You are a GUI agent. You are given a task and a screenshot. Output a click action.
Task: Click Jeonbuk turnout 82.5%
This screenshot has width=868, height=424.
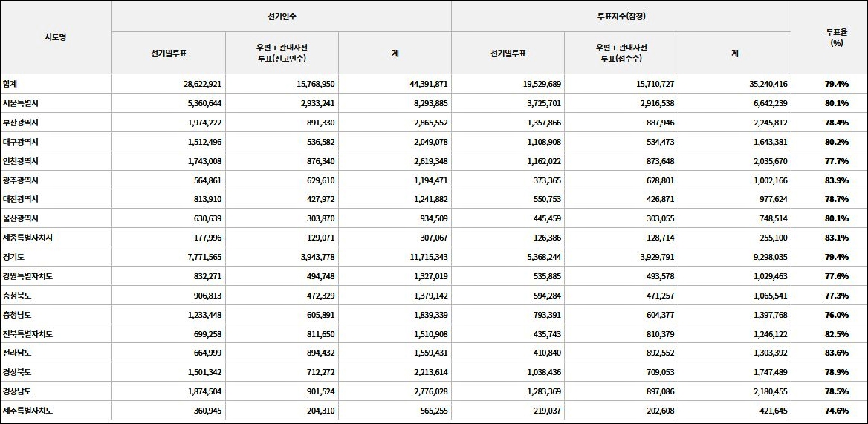click(x=837, y=334)
